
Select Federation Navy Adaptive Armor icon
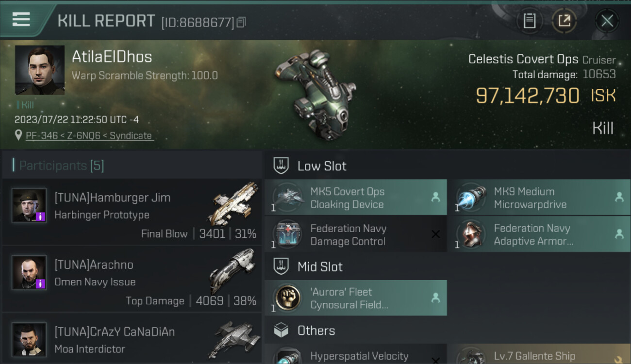[470, 234]
